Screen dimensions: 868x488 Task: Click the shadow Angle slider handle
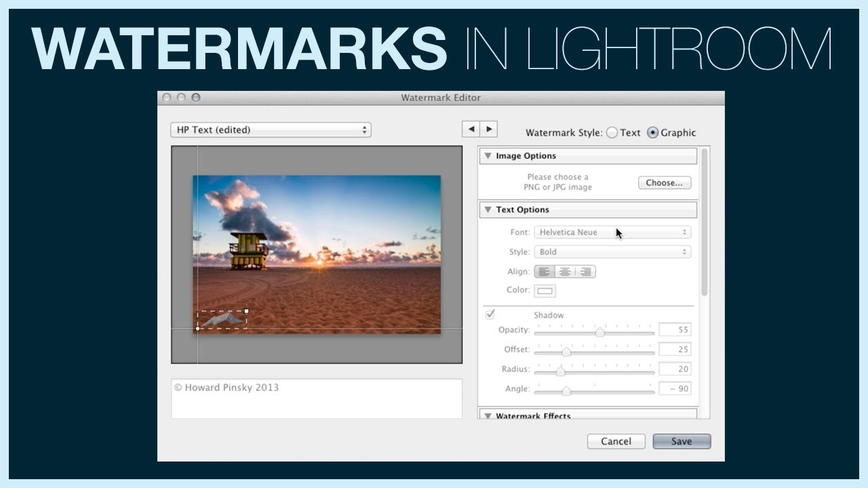[566, 390]
